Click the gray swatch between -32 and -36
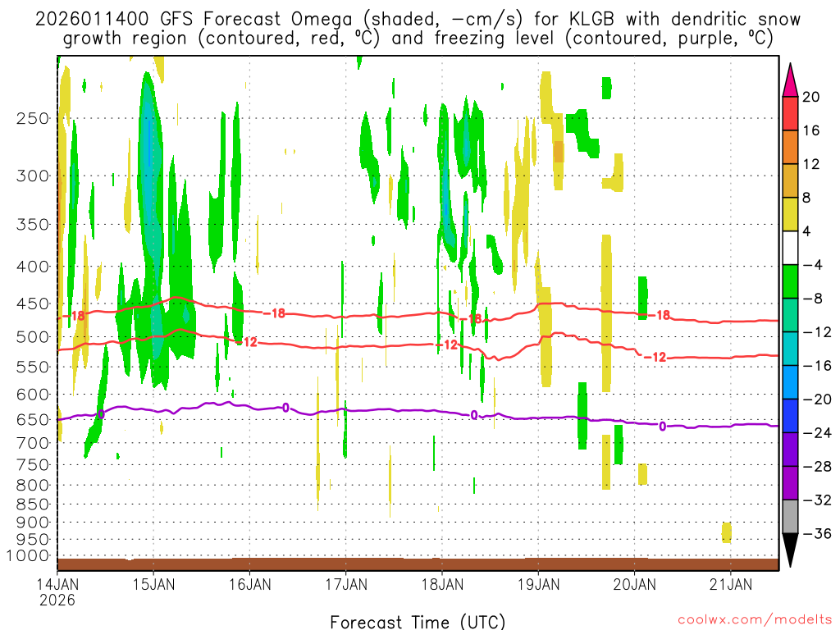840x630 pixels. (790, 517)
